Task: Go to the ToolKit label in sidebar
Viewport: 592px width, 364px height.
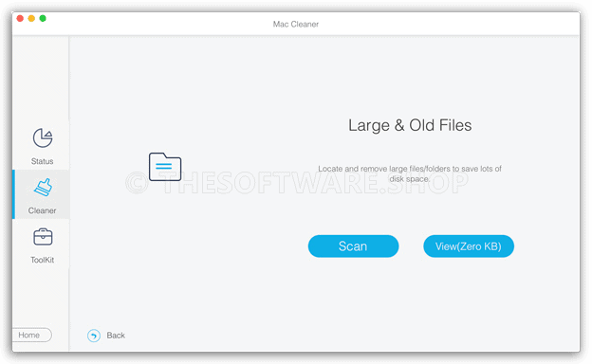Action: click(43, 260)
